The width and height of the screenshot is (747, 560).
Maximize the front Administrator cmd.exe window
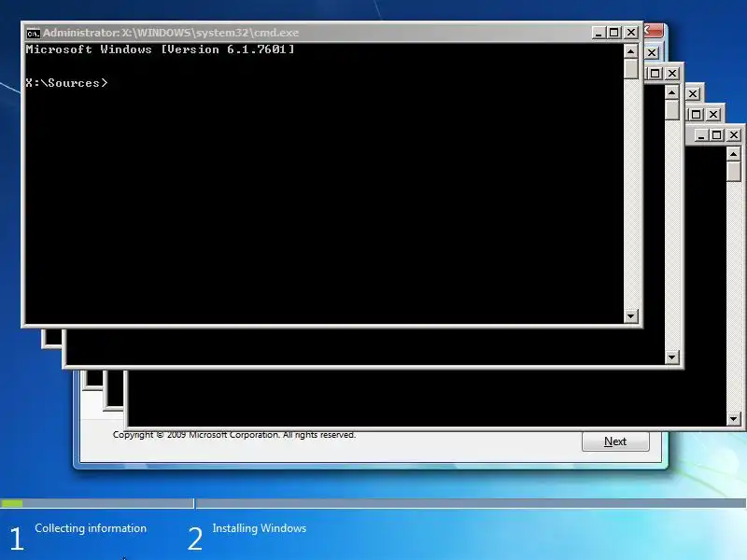614,33
